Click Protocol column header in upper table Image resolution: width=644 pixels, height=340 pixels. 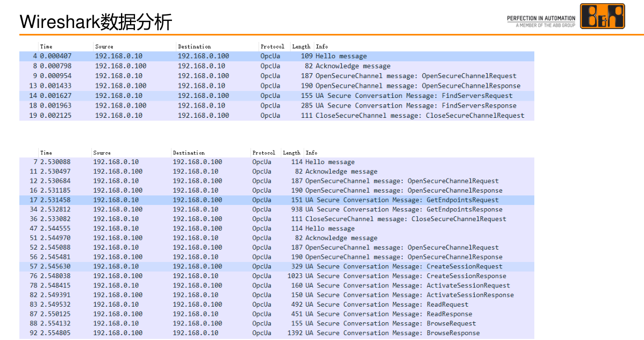click(272, 47)
